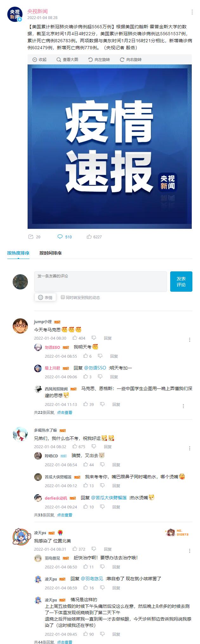Expand 22 replies via 点击查看
200x644 pixels.
65,412
